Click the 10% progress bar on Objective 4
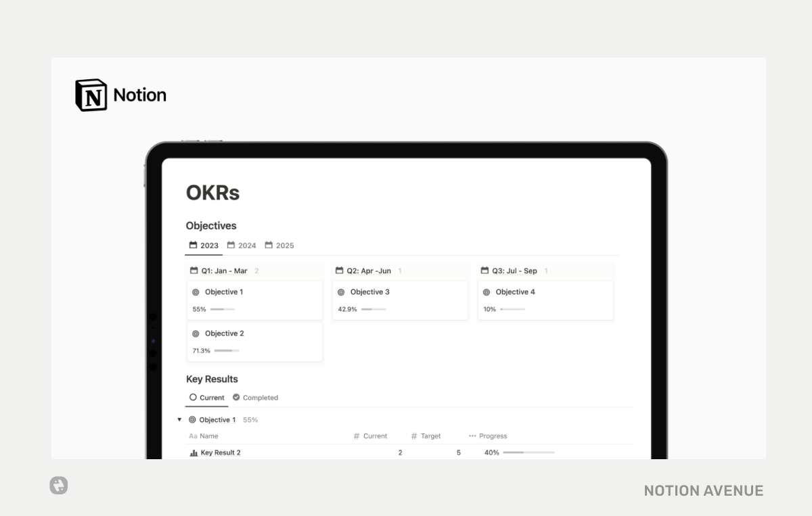Viewport: 812px width, 516px height. click(512, 309)
